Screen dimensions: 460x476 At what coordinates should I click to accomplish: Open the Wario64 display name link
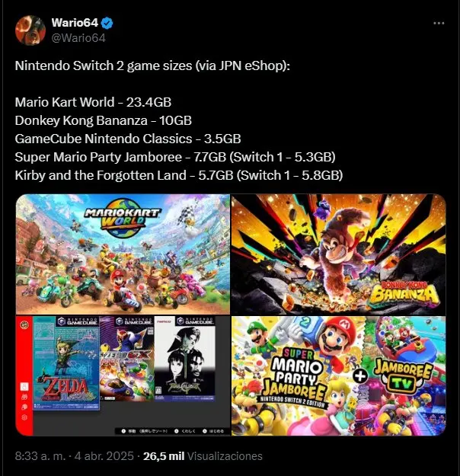(x=75, y=23)
